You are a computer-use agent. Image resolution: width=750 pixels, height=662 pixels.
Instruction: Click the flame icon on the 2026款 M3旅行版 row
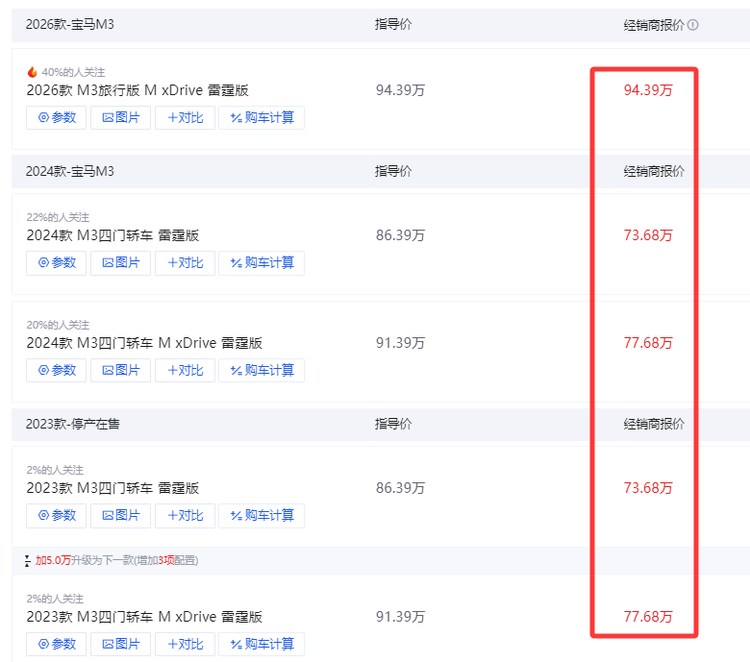32,72
